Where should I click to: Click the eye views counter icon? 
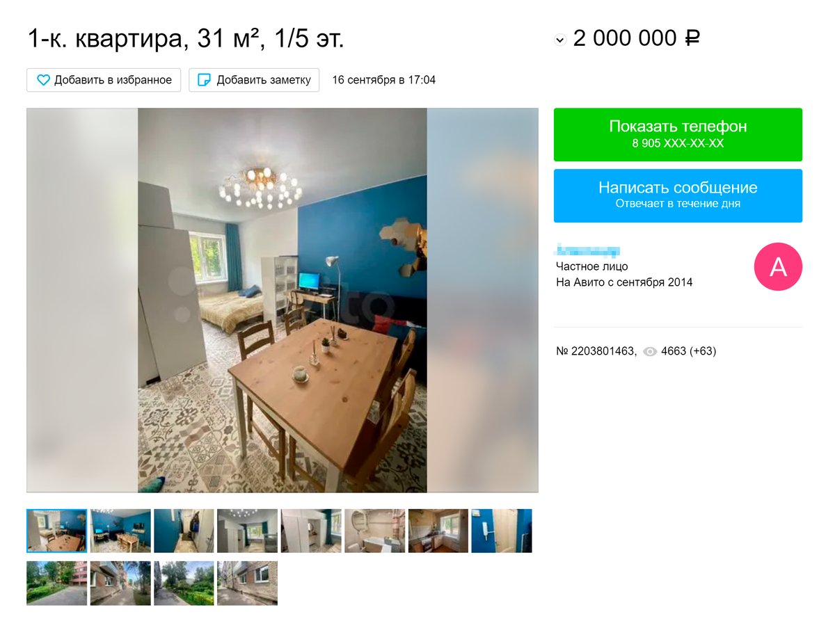650,352
